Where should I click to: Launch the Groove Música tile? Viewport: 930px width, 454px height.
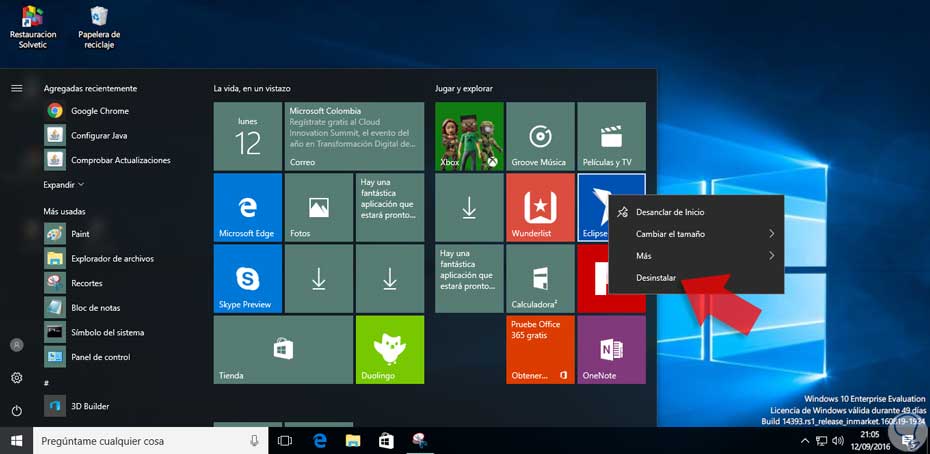coord(540,136)
